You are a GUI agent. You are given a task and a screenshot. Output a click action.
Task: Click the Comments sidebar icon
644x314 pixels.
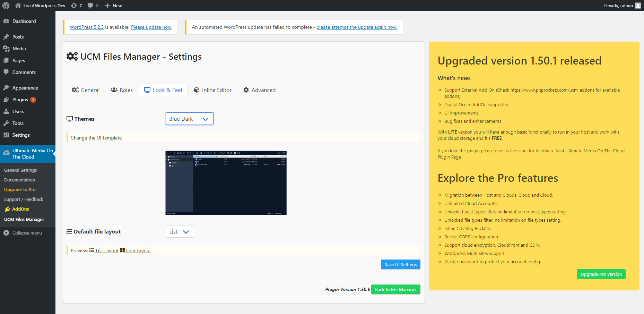(6, 72)
